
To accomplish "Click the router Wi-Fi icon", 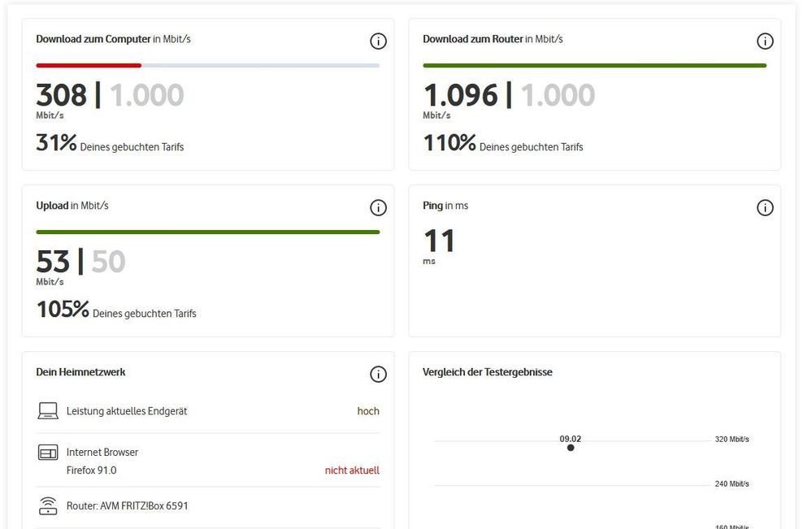I will [48, 505].
